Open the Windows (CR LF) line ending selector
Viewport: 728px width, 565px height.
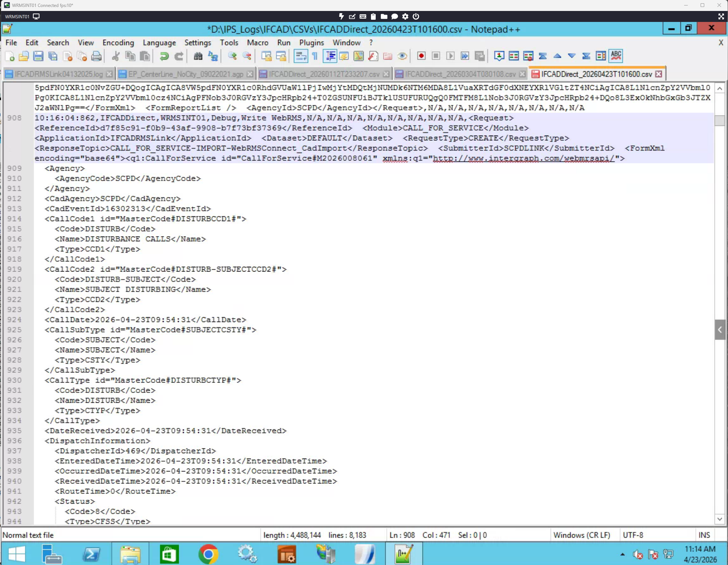click(x=581, y=535)
